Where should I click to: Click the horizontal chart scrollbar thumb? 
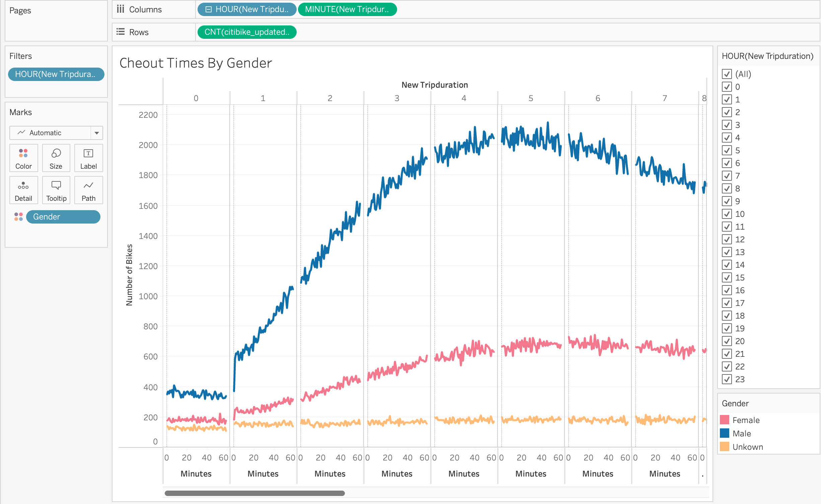[x=254, y=493]
